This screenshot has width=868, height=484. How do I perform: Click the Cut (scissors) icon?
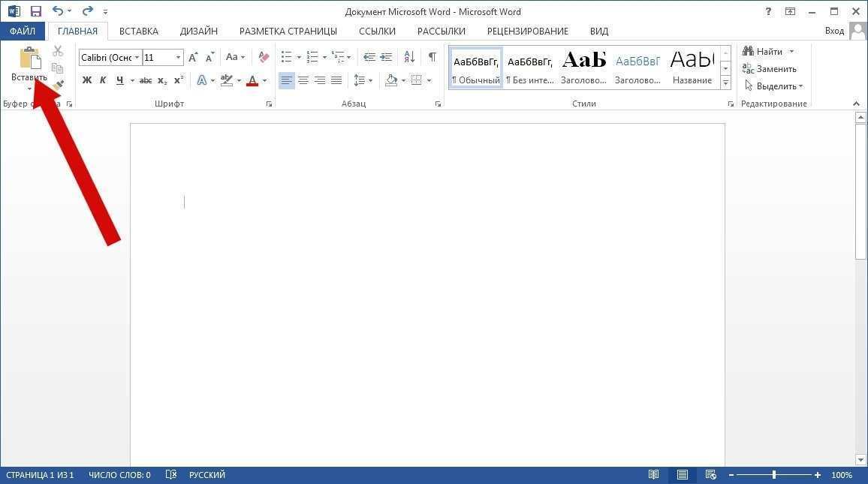click(x=57, y=50)
